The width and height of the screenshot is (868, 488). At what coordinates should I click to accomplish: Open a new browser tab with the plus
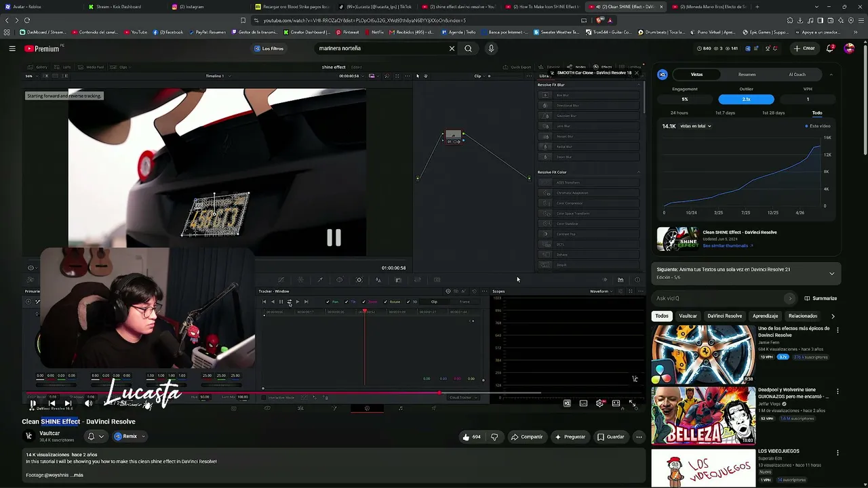[757, 7]
